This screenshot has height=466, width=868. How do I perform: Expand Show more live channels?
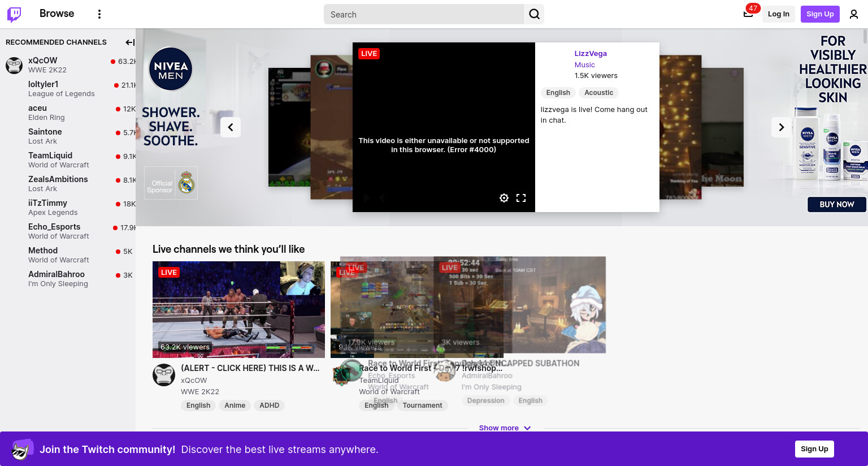tap(505, 428)
